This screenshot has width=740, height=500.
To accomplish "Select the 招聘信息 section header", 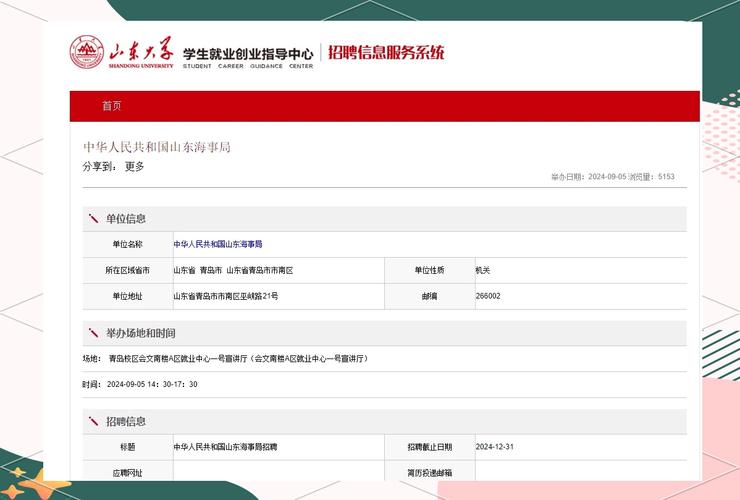I will tap(126, 422).
